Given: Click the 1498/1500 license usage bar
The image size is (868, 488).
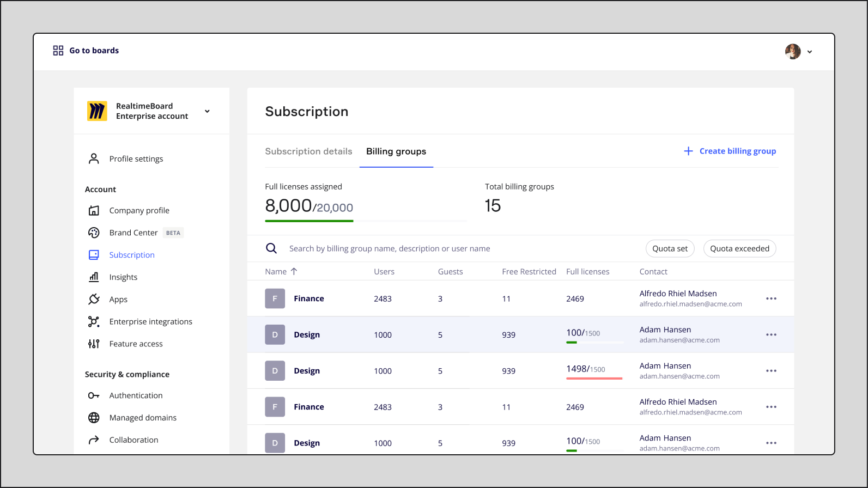Looking at the screenshot, I should click(x=594, y=378).
